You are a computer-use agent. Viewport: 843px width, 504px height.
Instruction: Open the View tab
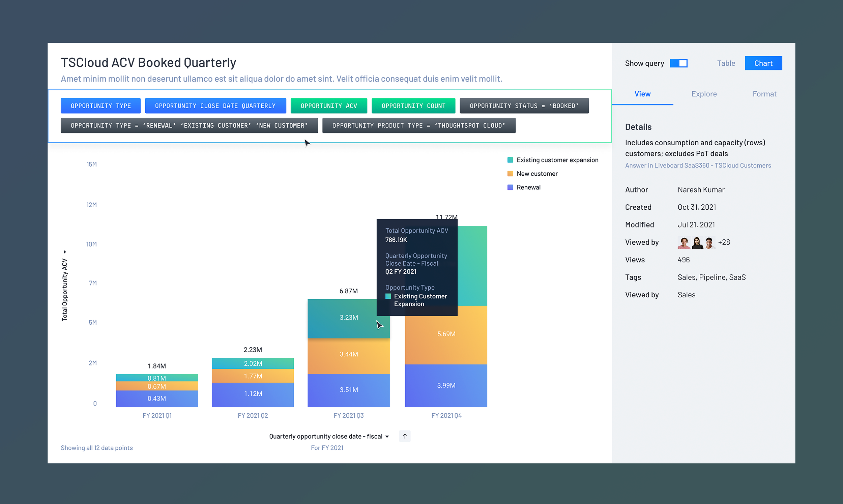(642, 94)
